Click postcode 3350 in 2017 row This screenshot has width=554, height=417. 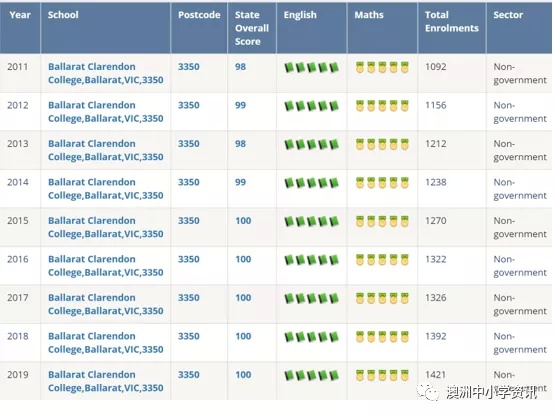tap(189, 298)
